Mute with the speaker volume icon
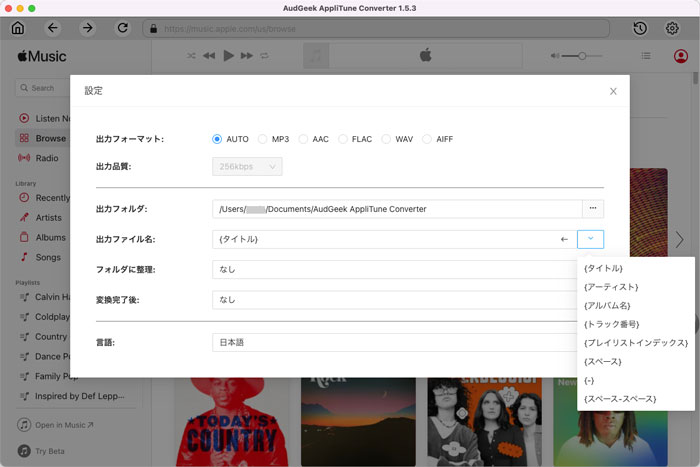Image resolution: width=700 pixels, height=467 pixels. 554,56
